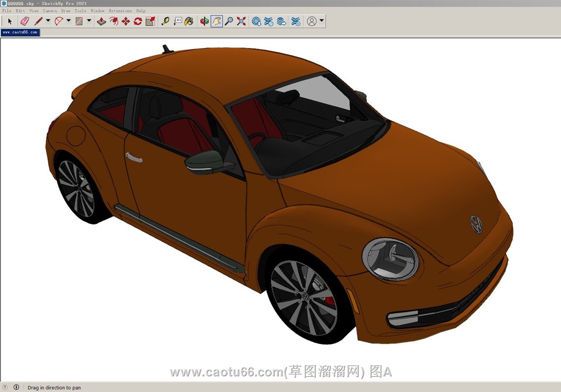561x392 pixels.
Task: Open the Camera menu
Action: pyautogui.click(x=50, y=10)
